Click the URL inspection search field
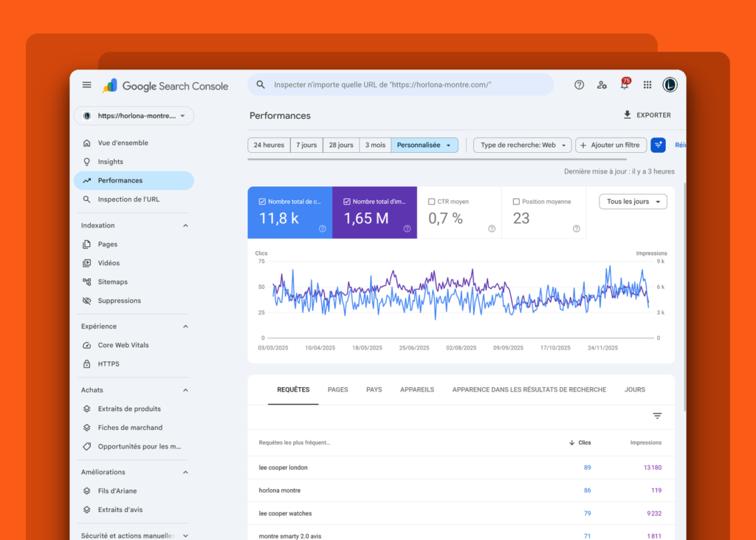The image size is (756, 540). [x=401, y=85]
